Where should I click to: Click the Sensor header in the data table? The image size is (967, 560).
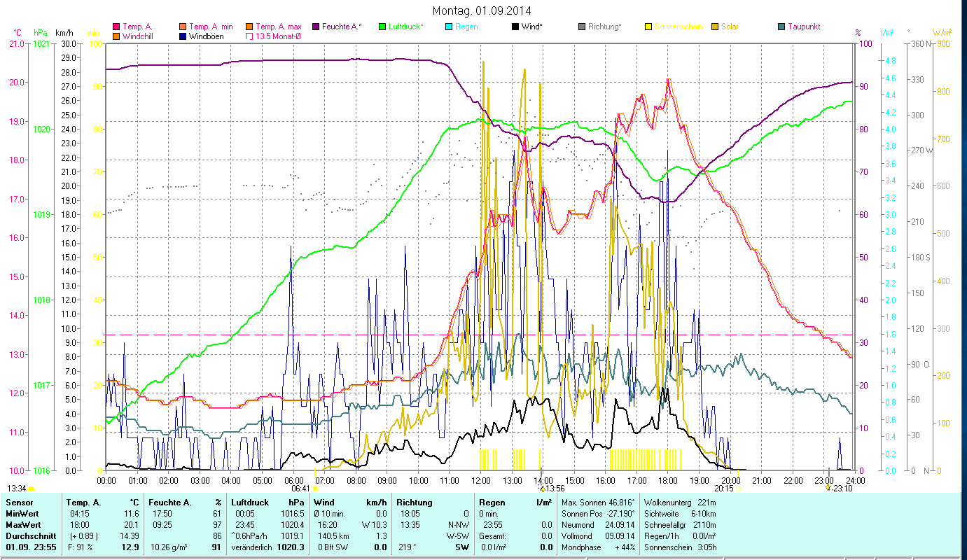(x=19, y=502)
